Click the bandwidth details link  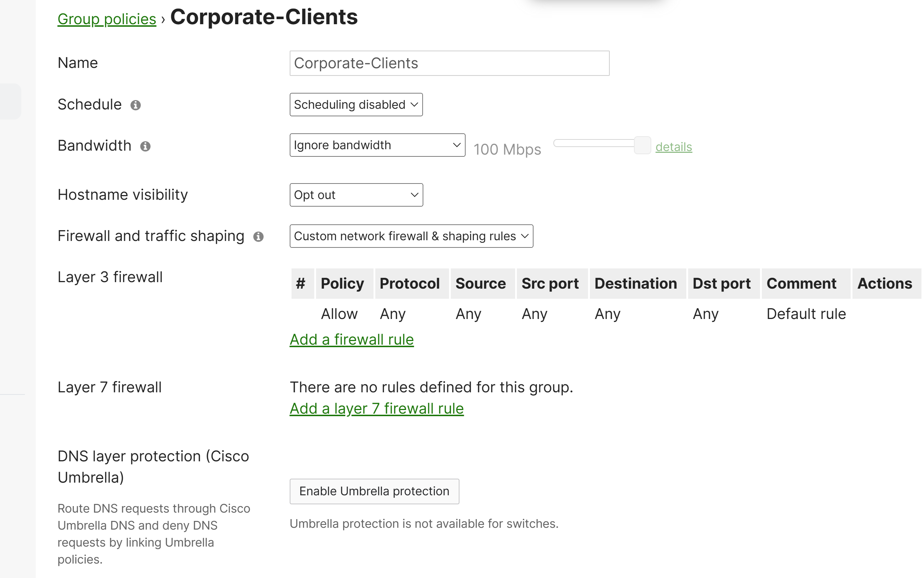coord(674,147)
